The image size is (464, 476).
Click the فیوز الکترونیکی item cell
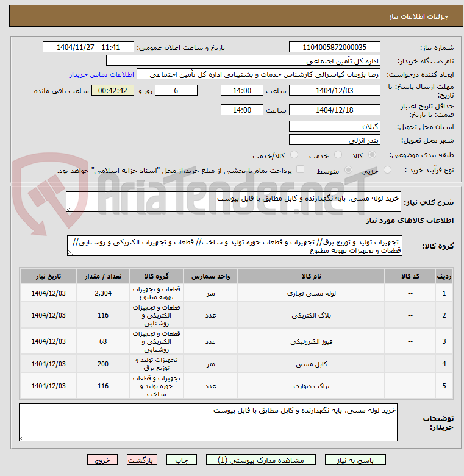(x=311, y=341)
